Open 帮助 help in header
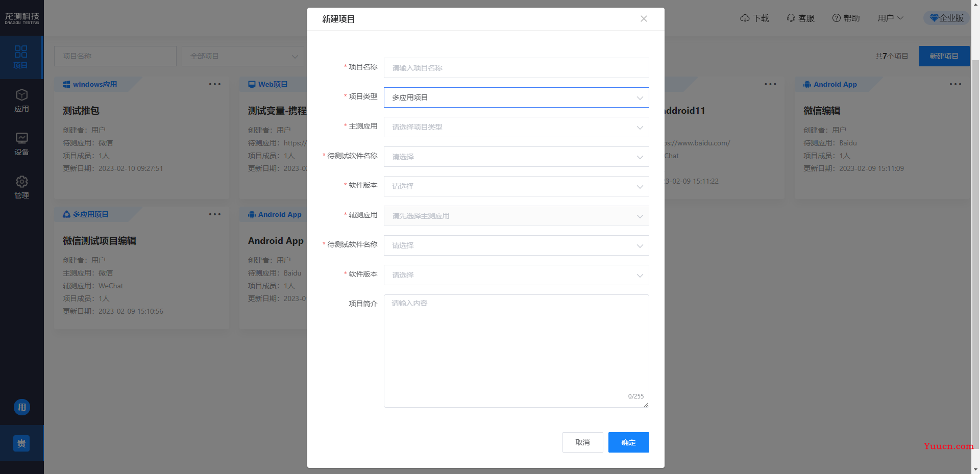This screenshot has width=980, height=474. (x=846, y=18)
